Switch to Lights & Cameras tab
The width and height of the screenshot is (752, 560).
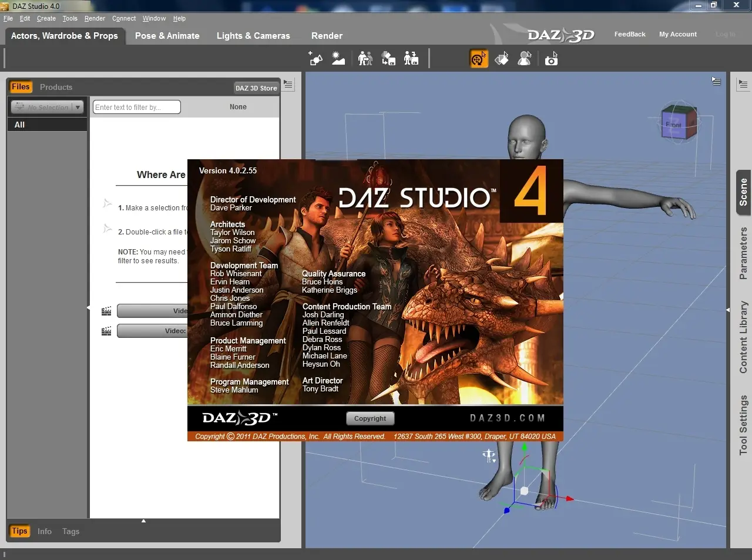point(253,35)
